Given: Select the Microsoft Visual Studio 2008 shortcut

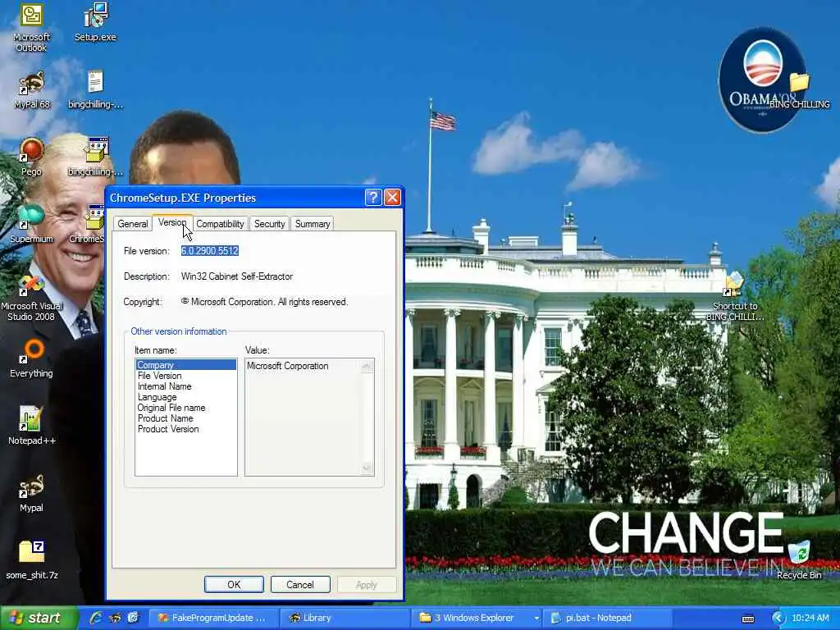Looking at the screenshot, I should (32, 297).
